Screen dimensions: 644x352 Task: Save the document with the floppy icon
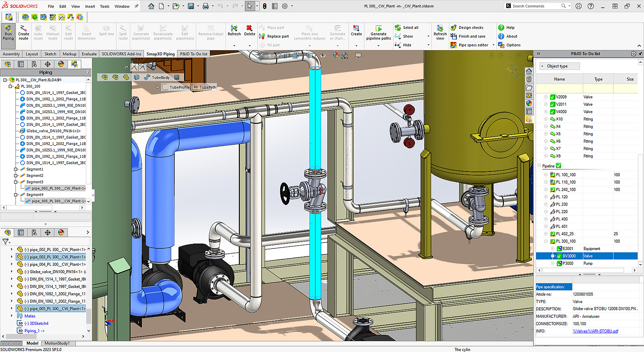pyautogui.click(x=191, y=6)
